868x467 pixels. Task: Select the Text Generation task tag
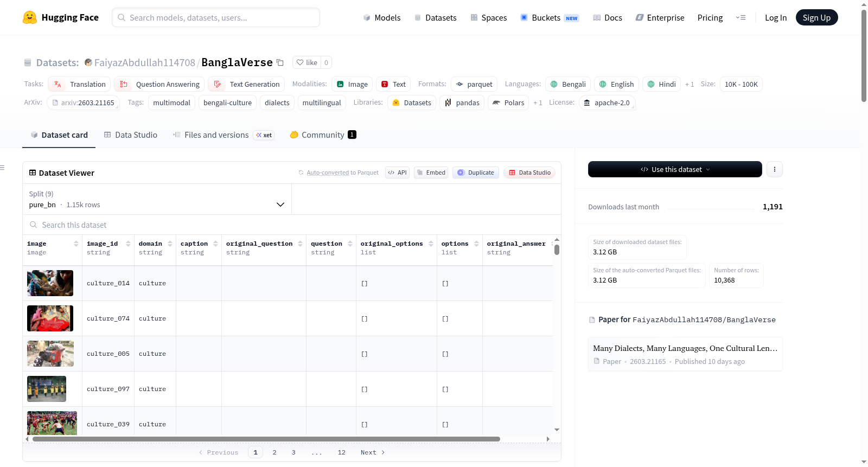click(x=246, y=84)
